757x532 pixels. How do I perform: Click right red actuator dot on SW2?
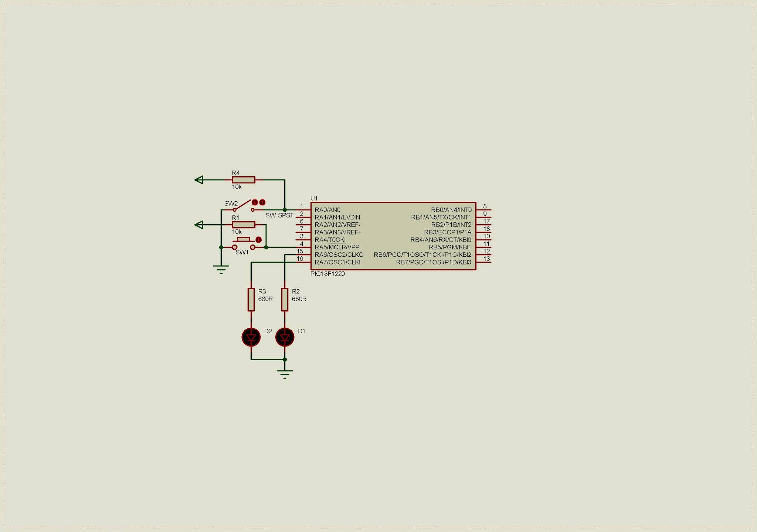262,202
